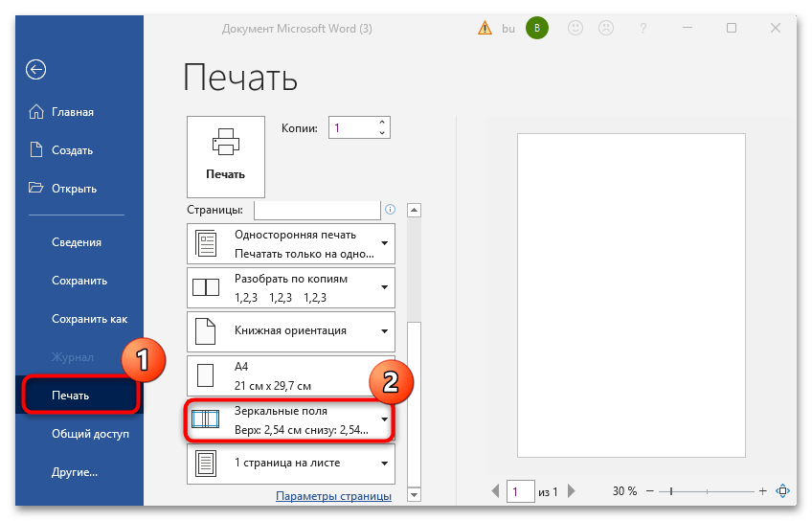Screen dimensions: 812x521
Task: Click the settings scrollbar up arrow
Action: [414, 211]
